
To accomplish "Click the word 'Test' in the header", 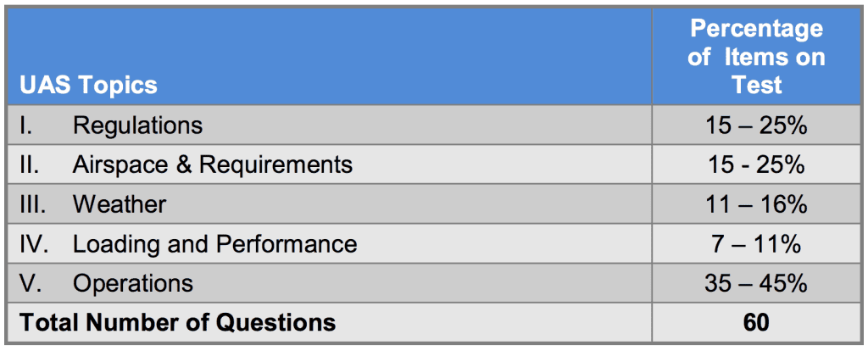I will pyautogui.click(x=756, y=84).
